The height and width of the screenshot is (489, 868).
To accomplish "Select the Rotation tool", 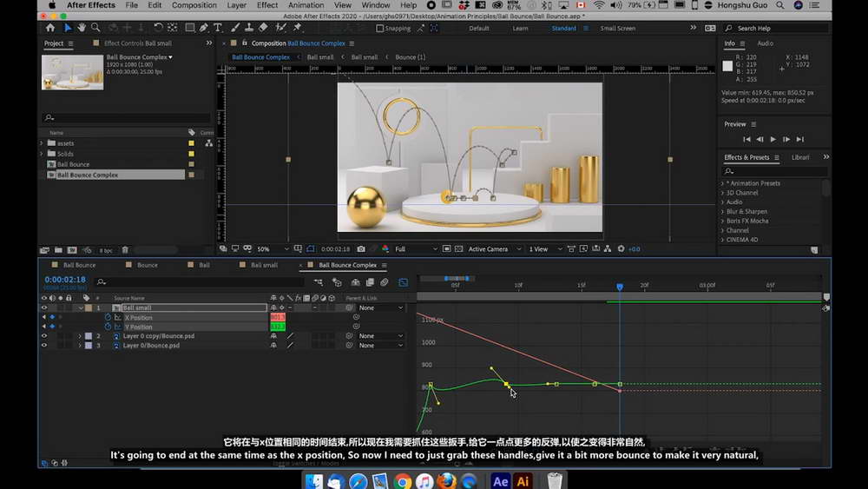I will click(x=158, y=28).
